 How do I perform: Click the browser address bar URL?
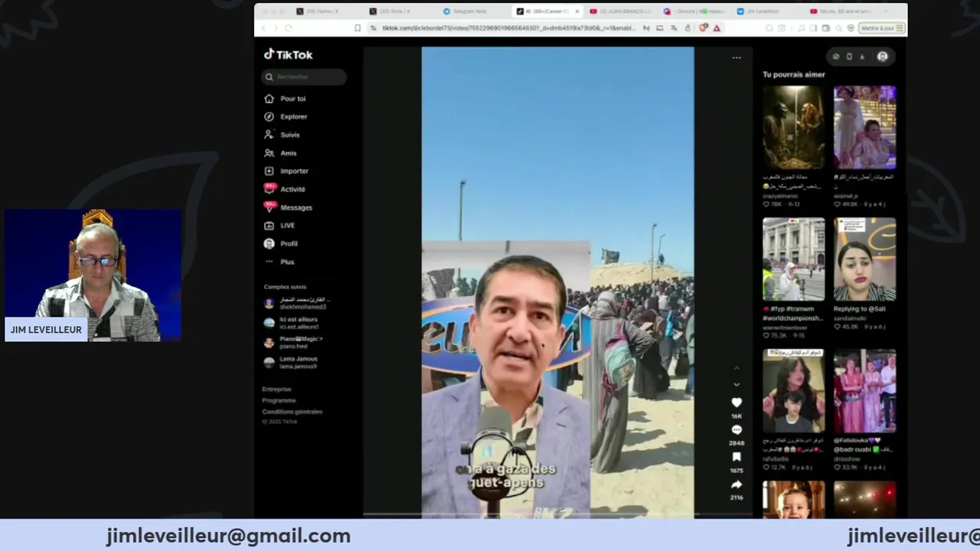[508, 28]
